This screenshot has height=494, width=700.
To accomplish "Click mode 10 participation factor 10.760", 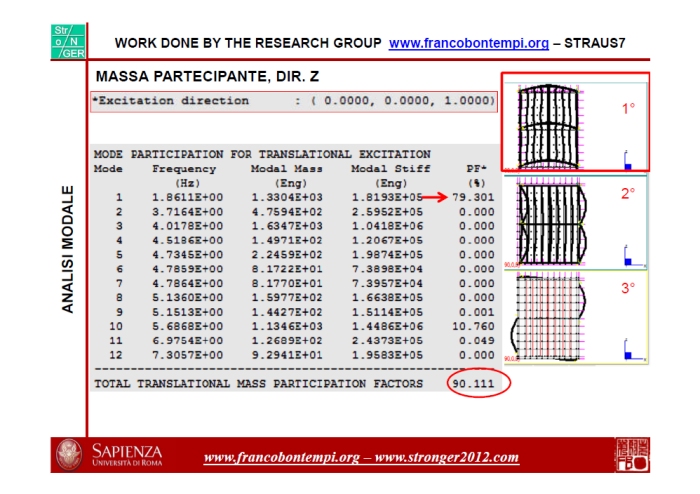I will (x=475, y=326).
